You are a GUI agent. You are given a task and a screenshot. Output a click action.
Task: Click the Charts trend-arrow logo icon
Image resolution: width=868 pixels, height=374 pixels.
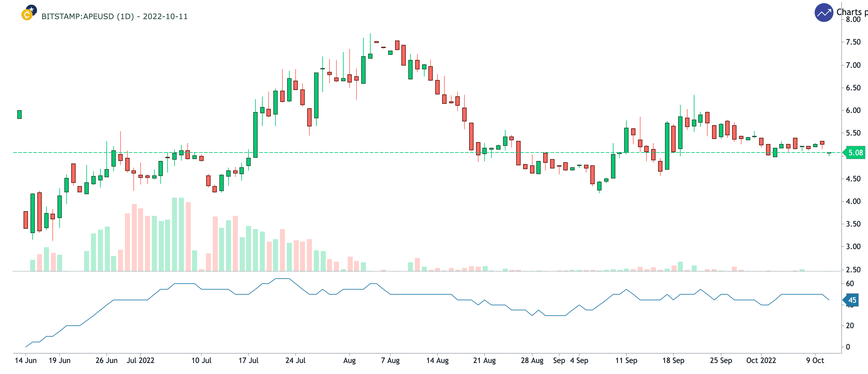(823, 13)
